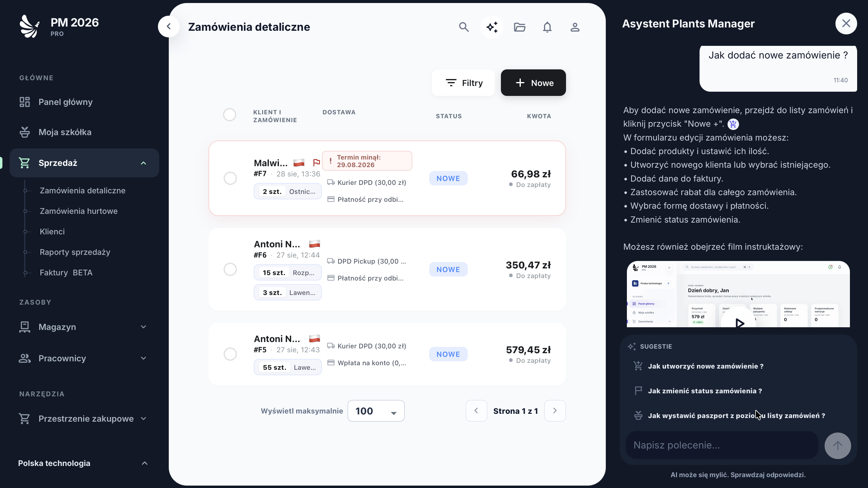Open Zamówienia detaliczne submenu item
This screenshot has width=868, height=488.
tap(83, 191)
